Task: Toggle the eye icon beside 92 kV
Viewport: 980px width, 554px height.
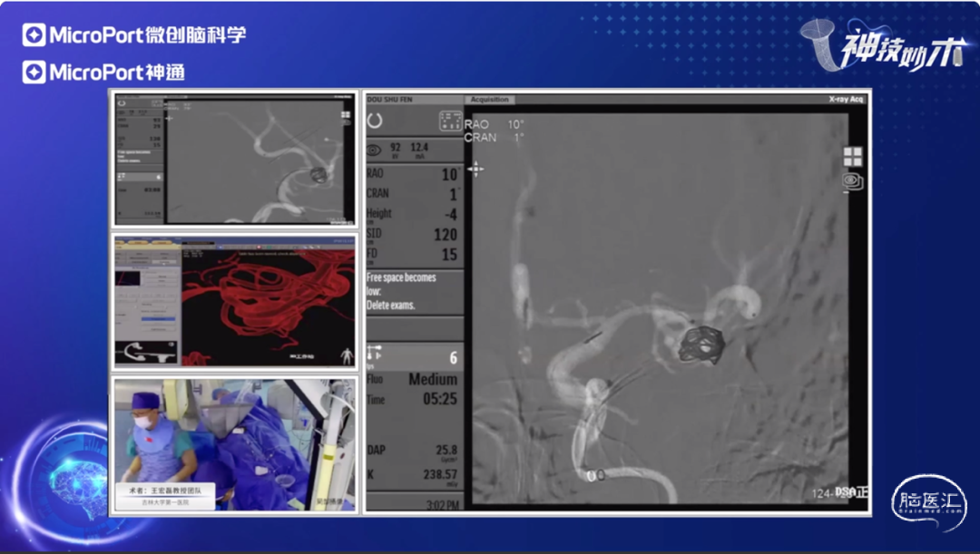Action: point(374,150)
